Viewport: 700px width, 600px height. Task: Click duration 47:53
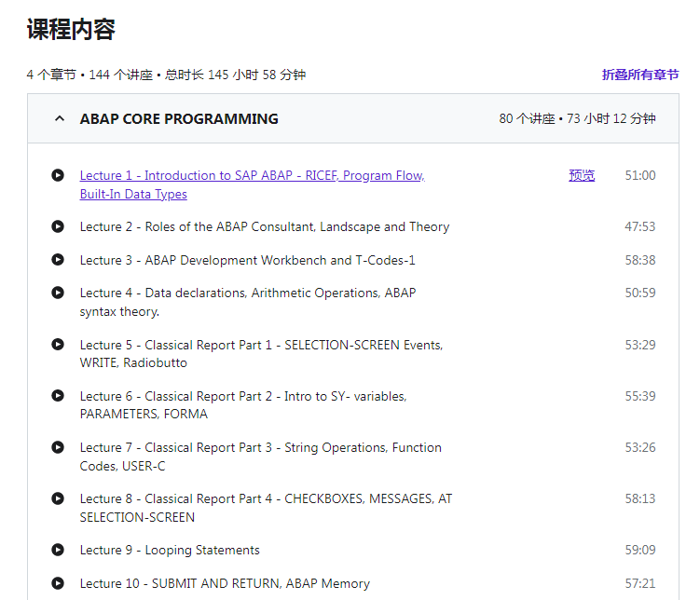coord(640,226)
